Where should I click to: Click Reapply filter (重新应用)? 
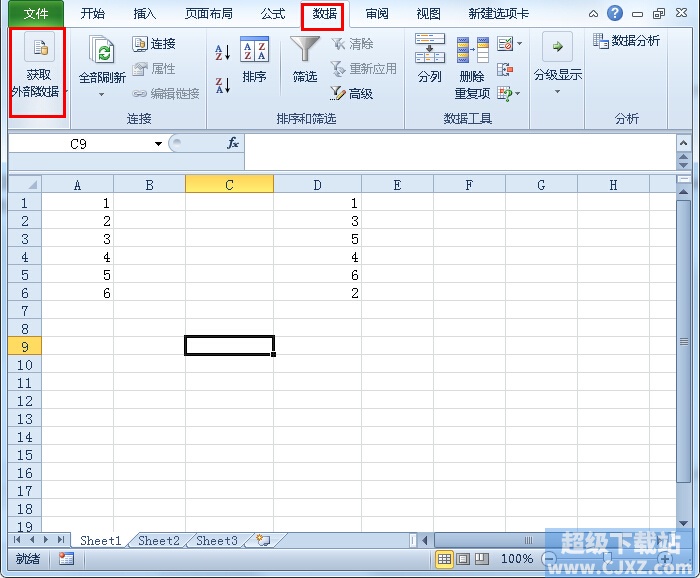point(364,69)
